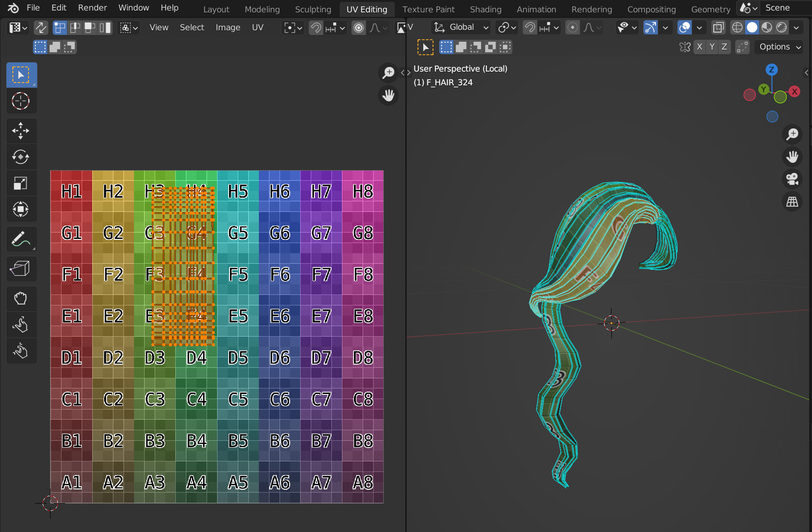
Task: Click the 3D viewport zoom magnifier icon
Action: 792,134
